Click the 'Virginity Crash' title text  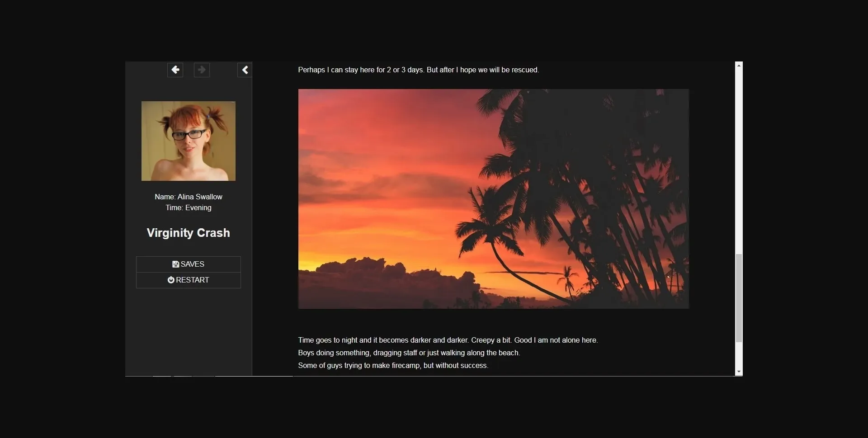tap(189, 233)
